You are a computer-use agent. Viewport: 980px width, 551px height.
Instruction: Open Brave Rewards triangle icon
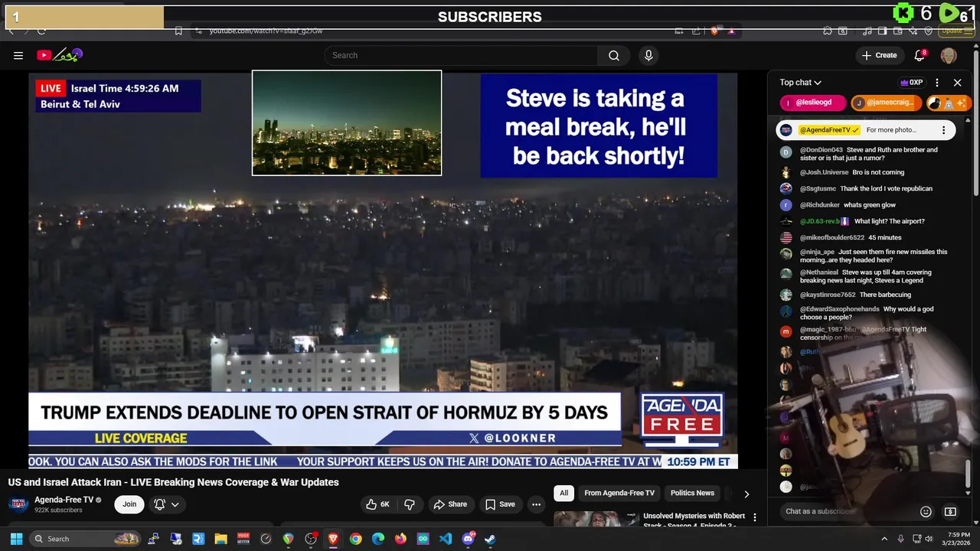[731, 31]
